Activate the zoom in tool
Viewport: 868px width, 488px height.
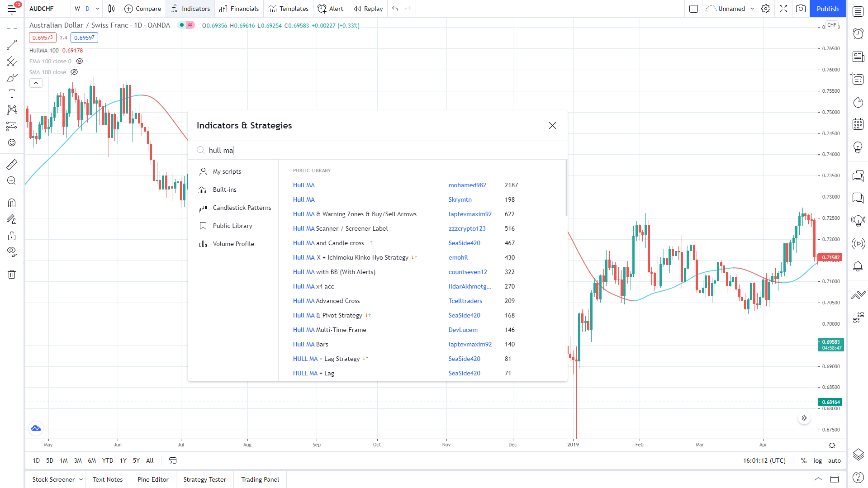(12, 180)
